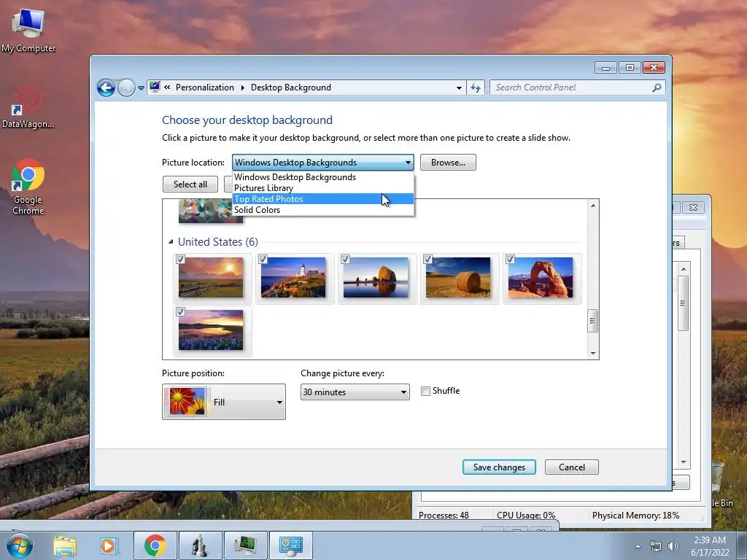Select the lighthouse wallpaper thumbnail
This screenshot has width=747, height=560.
tap(293, 278)
